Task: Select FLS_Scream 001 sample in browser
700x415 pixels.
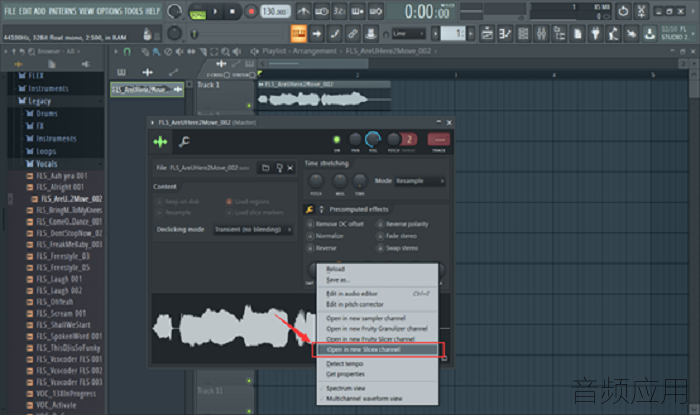Action: [61, 313]
